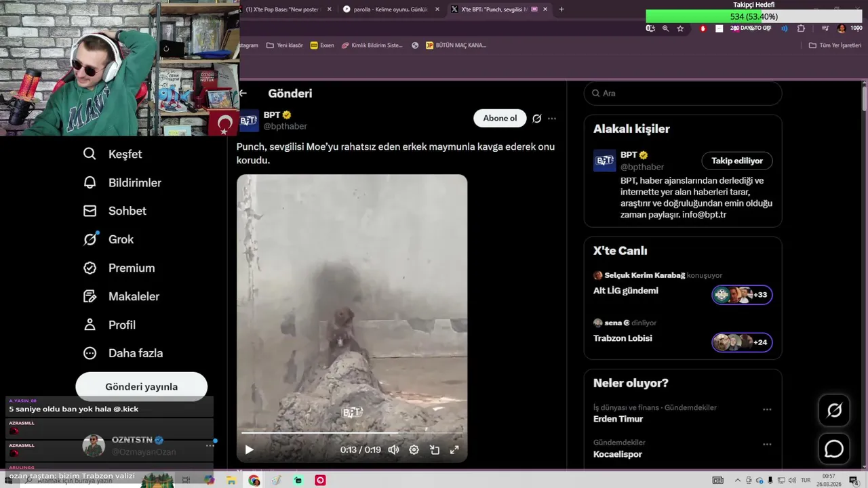Open File Explorer from the taskbar
This screenshot has width=868, height=488.
tap(231, 481)
